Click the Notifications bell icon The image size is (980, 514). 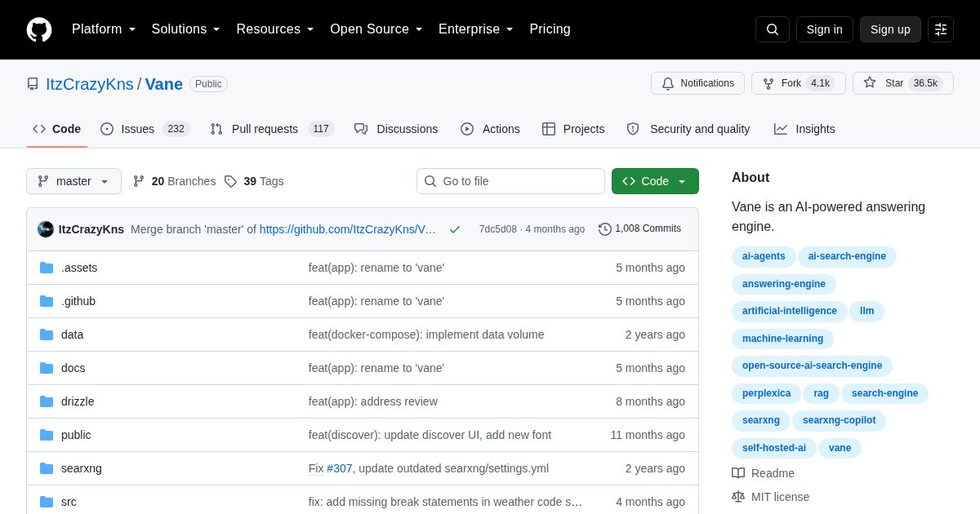[x=668, y=83]
